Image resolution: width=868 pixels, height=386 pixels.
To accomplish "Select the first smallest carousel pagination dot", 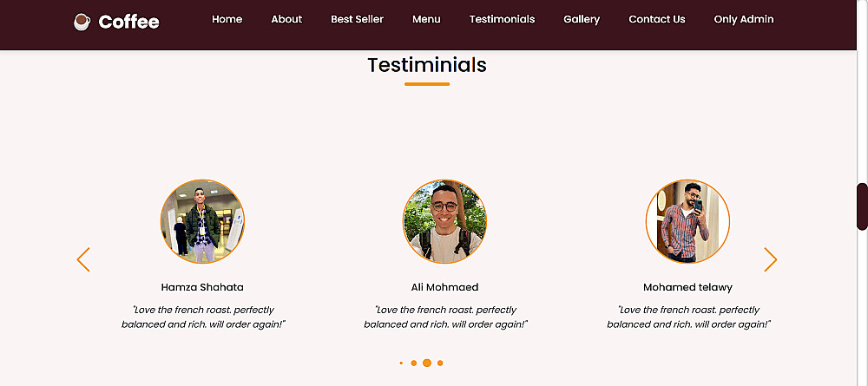I will [x=401, y=363].
